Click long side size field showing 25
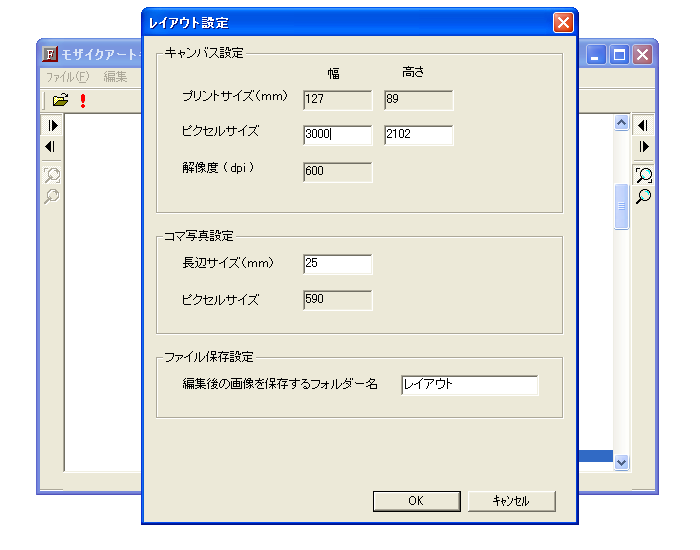This screenshot has width=700, height=550. (x=338, y=264)
